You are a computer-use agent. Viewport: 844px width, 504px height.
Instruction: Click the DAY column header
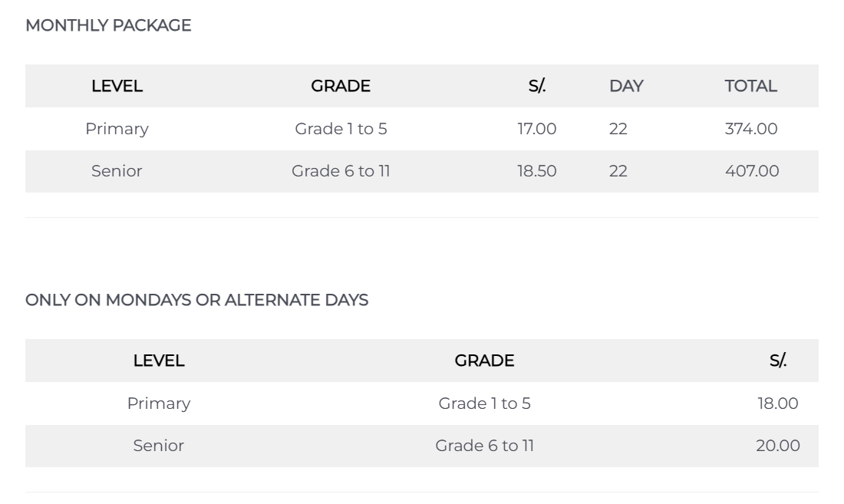[x=626, y=86]
